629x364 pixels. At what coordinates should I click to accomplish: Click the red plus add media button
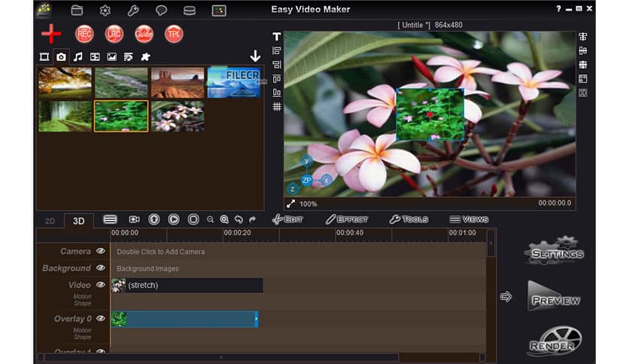click(51, 34)
